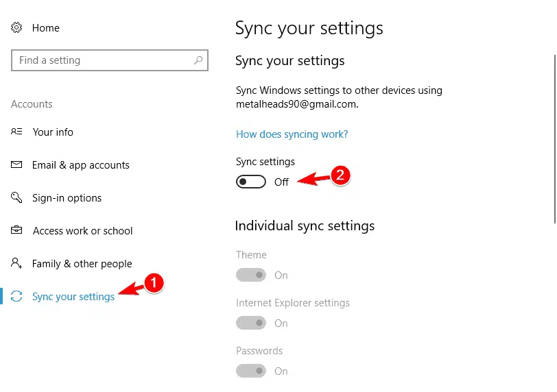Click the Family add-person icon
Viewport: 557px width, 392px height.
point(16,263)
